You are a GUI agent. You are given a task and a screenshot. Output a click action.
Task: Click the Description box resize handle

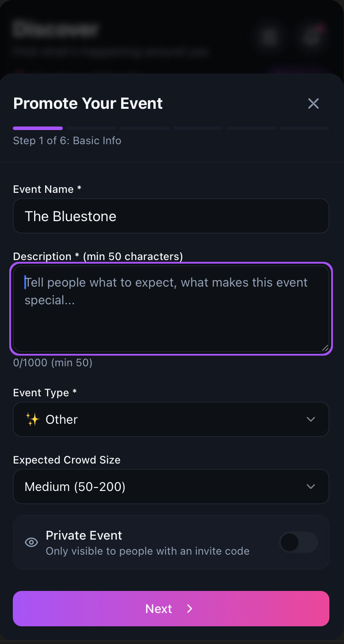click(x=325, y=348)
